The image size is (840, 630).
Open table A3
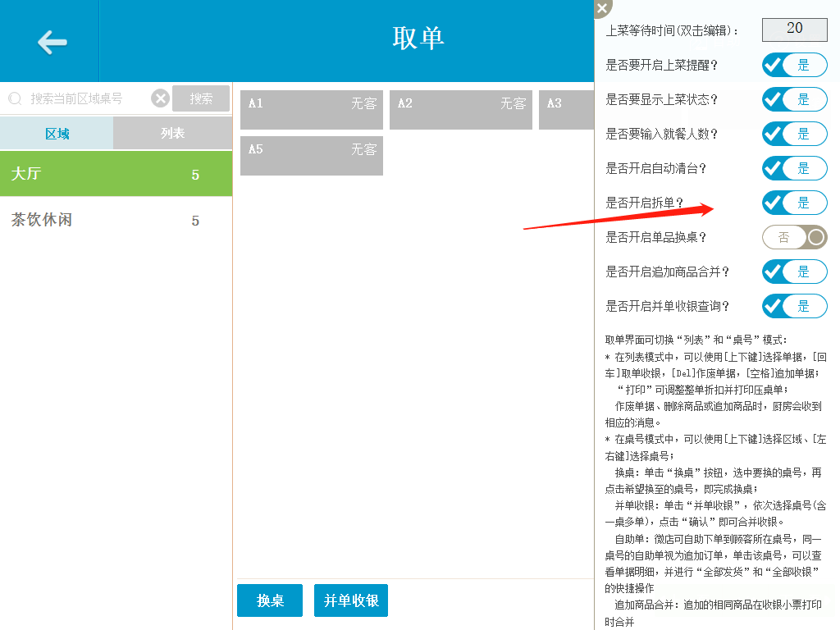pyautogui.click(x=566, y=110)
